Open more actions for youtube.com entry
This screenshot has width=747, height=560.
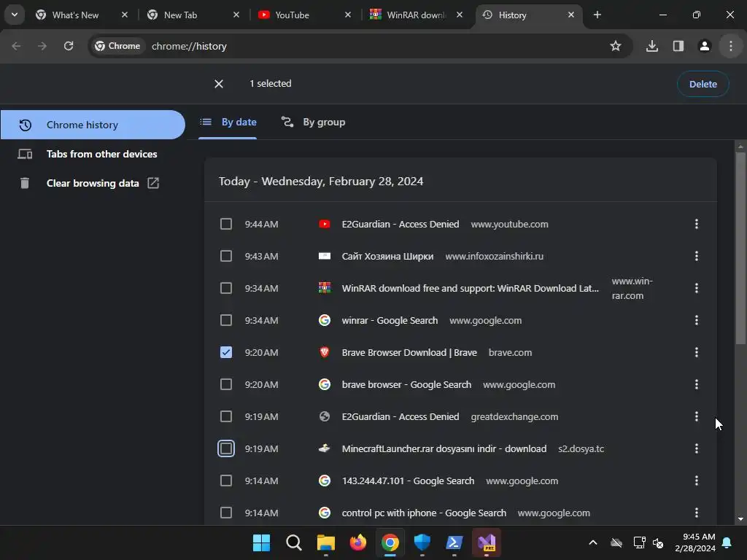tap(696, 224)
